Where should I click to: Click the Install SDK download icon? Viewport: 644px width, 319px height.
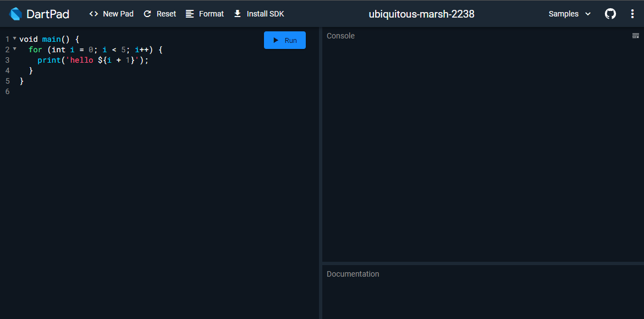pyautogui.click(x=238, y=14)
